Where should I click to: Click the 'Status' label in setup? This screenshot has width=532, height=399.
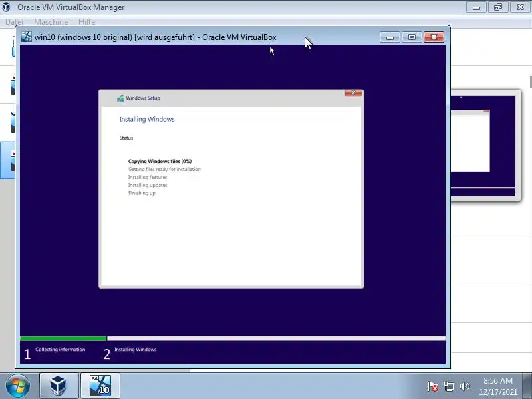coord(126,138)
